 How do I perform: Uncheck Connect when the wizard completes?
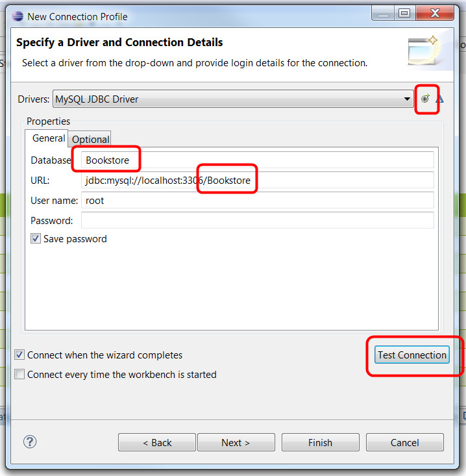(x=19, y=355)
